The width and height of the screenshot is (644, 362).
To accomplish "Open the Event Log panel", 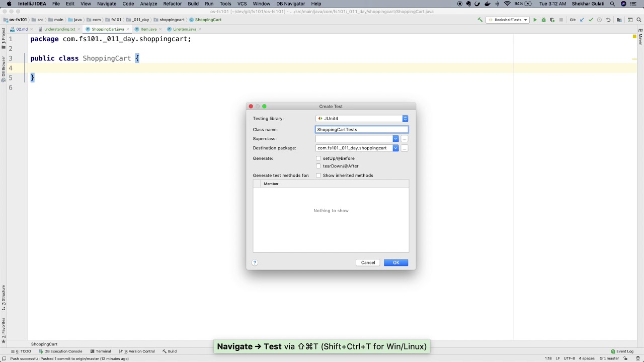I will coord(622,351).
